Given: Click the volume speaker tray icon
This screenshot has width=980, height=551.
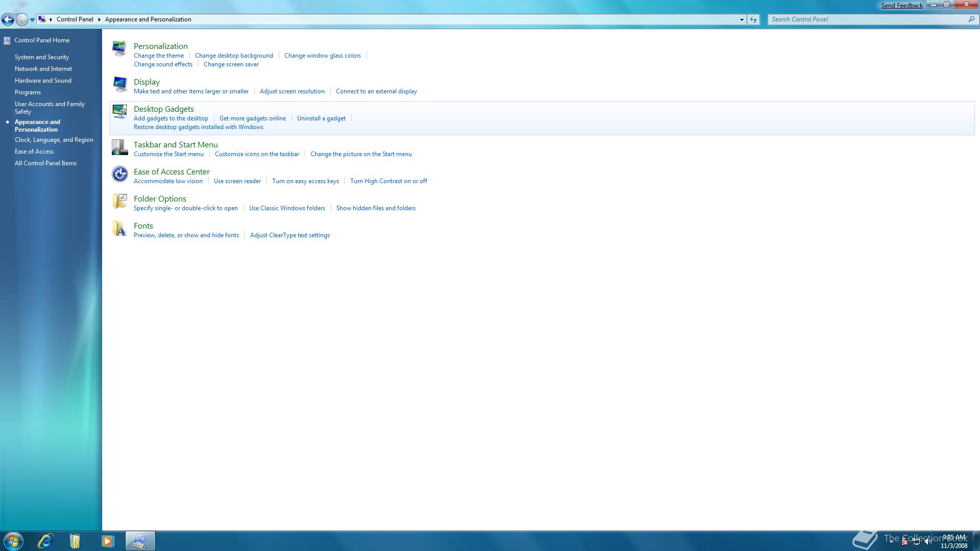Looking at the screenshot, I should (928, 541).
